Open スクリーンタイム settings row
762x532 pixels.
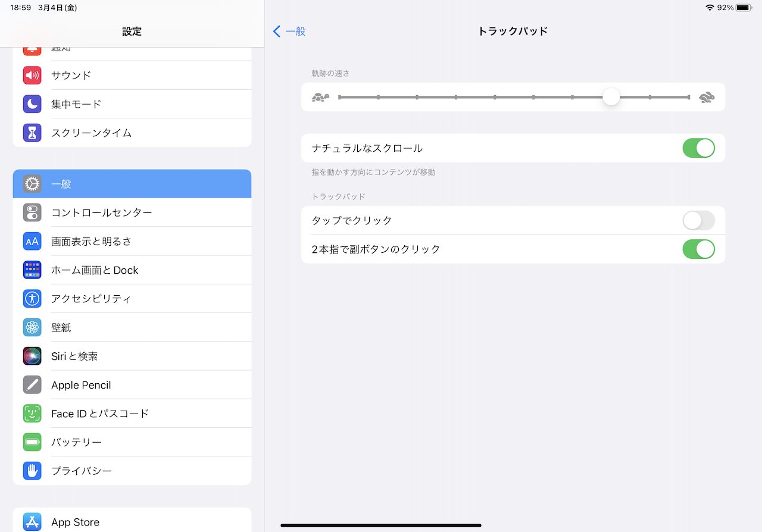tap(132, 133)
